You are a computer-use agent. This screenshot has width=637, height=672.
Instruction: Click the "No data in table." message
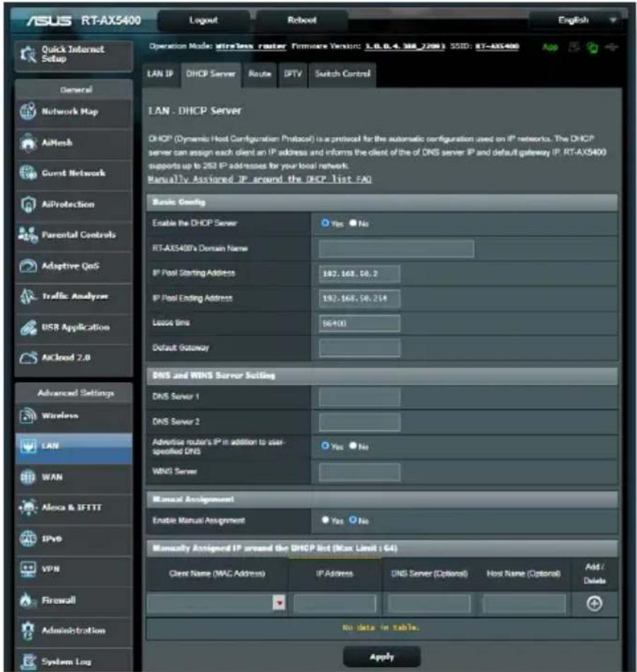[381, 627]
